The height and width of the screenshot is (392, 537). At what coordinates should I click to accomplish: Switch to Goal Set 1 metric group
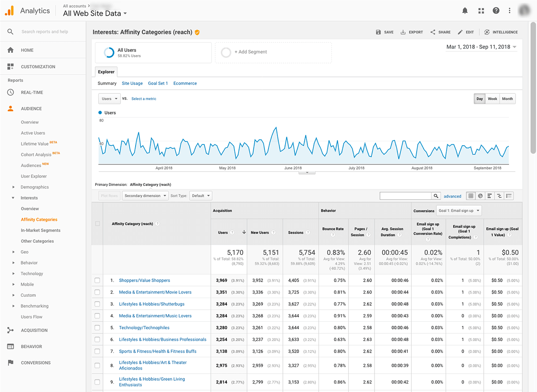point(158,84)
